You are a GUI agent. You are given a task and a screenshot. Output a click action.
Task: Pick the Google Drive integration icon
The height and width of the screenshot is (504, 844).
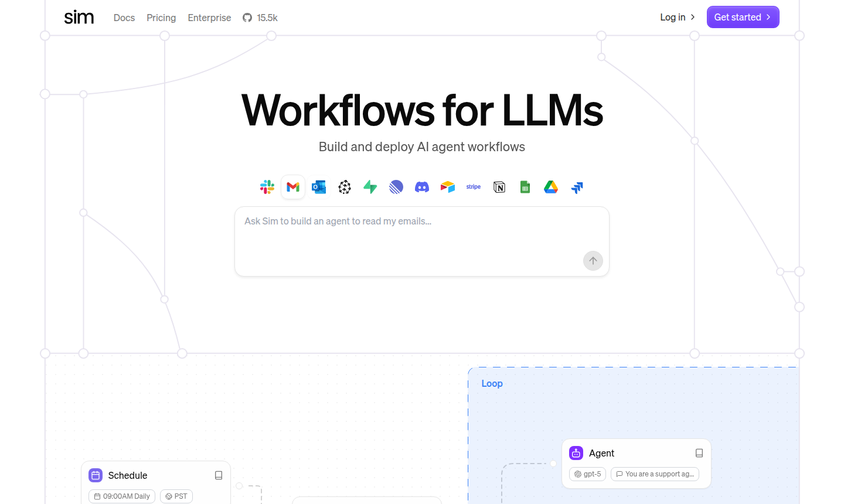[x=551, y=187]
